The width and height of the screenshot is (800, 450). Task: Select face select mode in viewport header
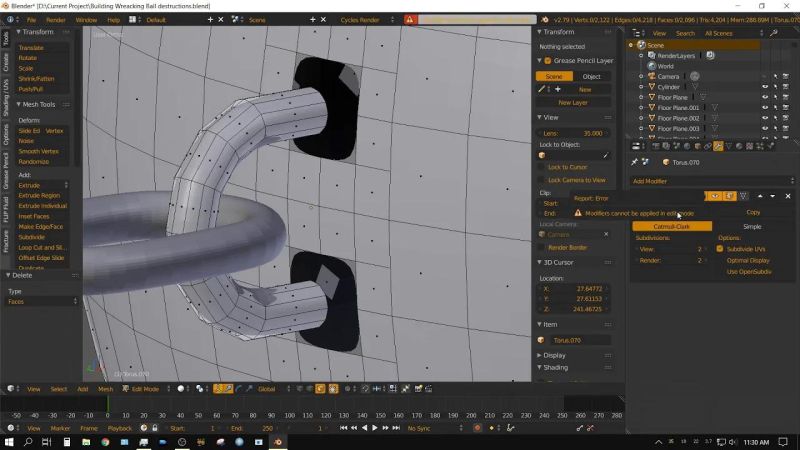pos(320,389)
